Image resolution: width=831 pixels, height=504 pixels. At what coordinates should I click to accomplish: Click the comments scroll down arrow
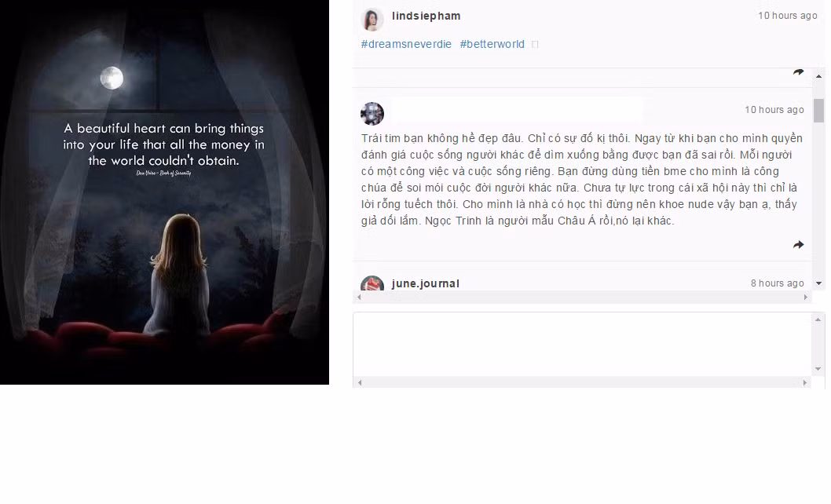[x=818, y=283]
